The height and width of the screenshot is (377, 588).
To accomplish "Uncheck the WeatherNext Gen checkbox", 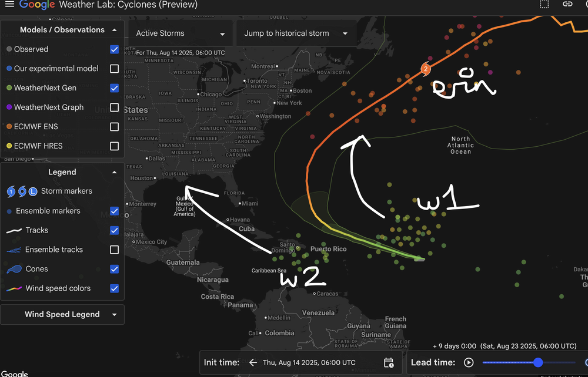I will (x=115, y=88).
